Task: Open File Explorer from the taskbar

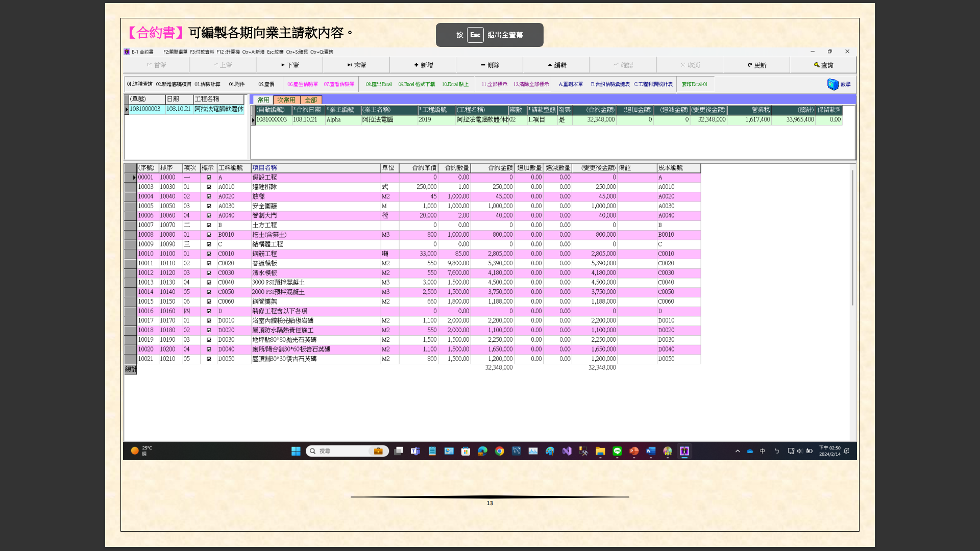Action: [x=600, y=451]
